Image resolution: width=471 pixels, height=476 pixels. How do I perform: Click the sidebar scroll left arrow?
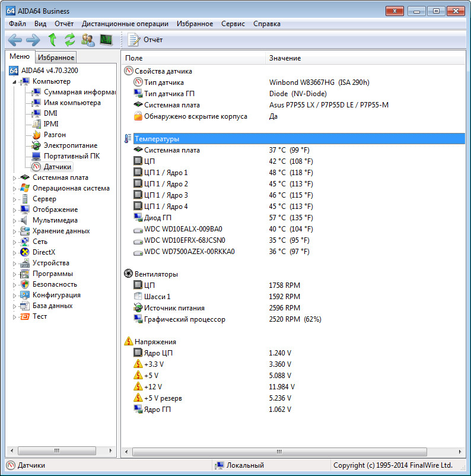(x=11, y=450)
